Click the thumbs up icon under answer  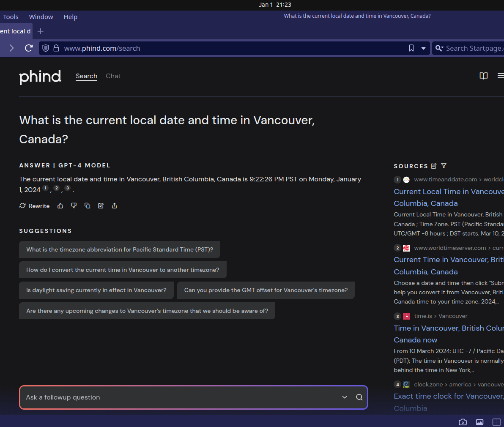tap(60, 206)
